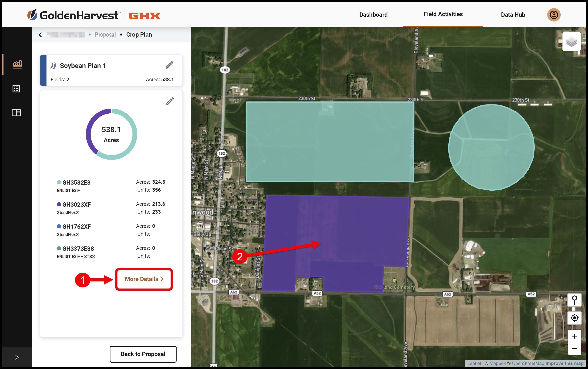Click the Units 233 value
The image size is (588, 369).
click(156, 212)
